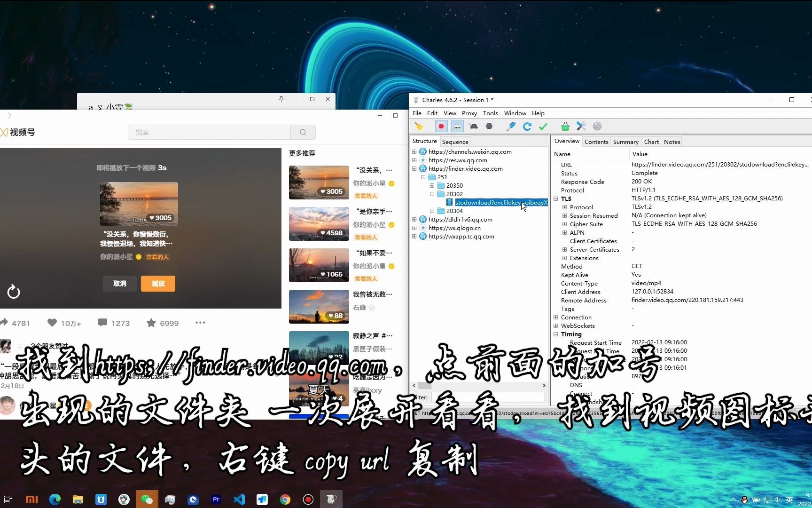The width and height of the screenshot is (812, 508).
Task: Toggle throttling with the turtle icon
Action: (x=473, y=126)
